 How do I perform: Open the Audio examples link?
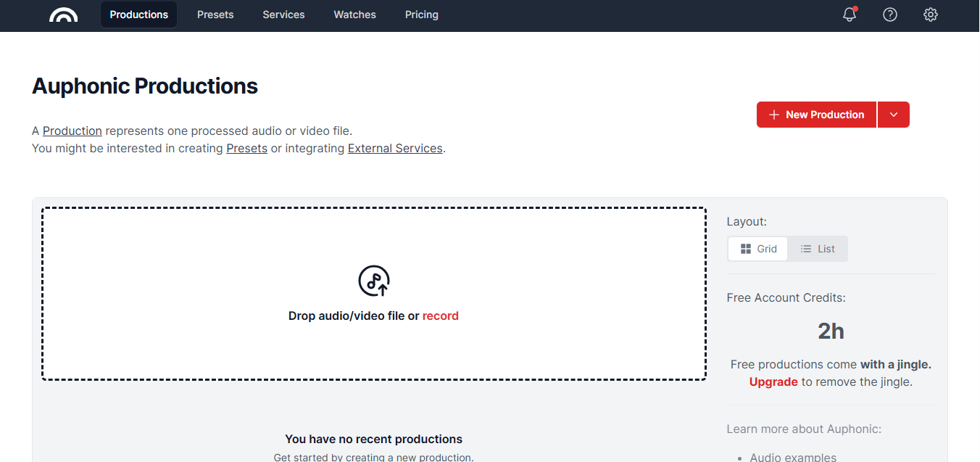point(793,457)
